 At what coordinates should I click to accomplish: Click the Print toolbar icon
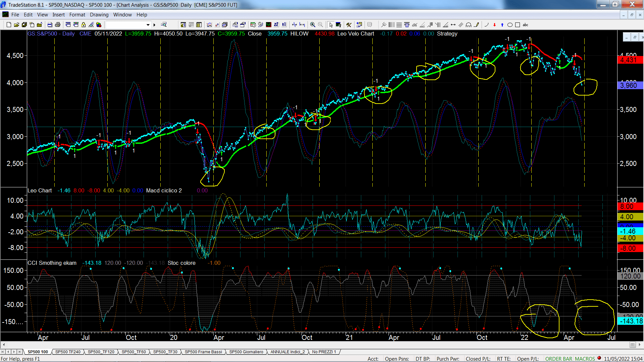[58, 25]
